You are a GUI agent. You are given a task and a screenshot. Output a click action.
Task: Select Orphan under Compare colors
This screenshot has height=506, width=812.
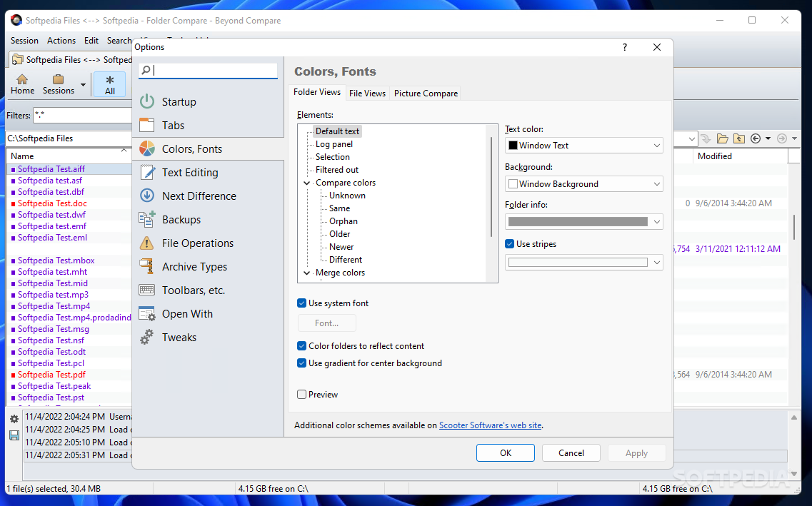tap(344, 221)
